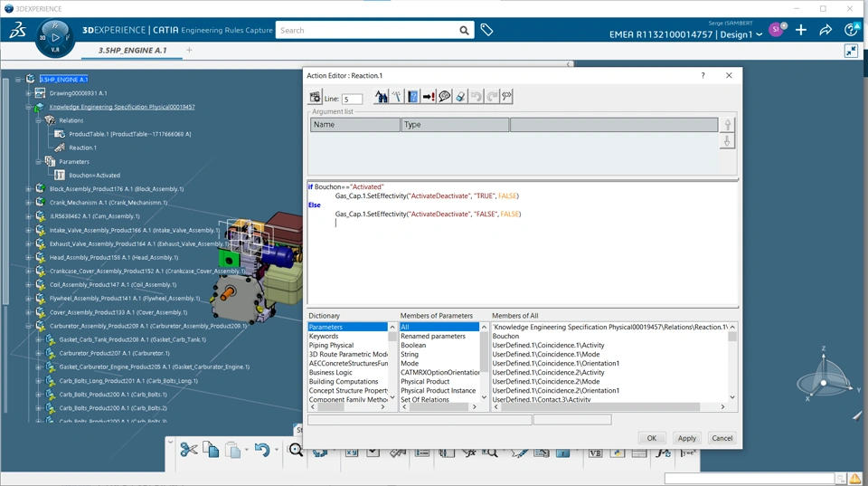Click the move argument up arrow
The image size is (868, 486).
[x=727, y=124]
